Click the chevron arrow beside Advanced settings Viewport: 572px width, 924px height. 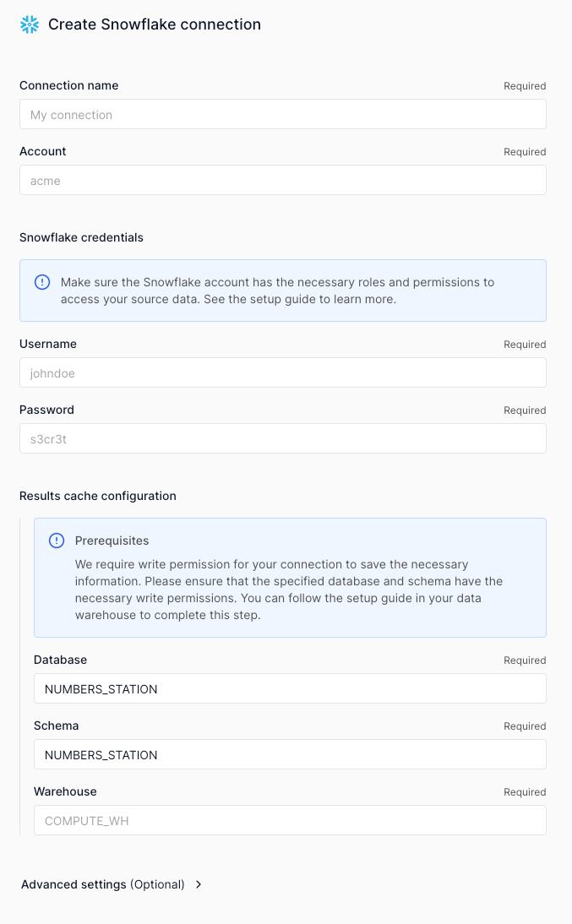point(199,884)
